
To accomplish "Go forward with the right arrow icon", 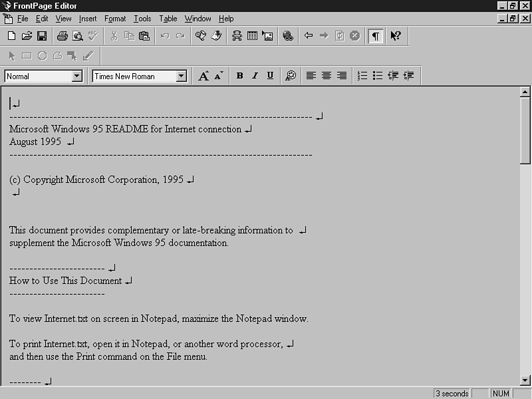I will click(x=324, y=35).
